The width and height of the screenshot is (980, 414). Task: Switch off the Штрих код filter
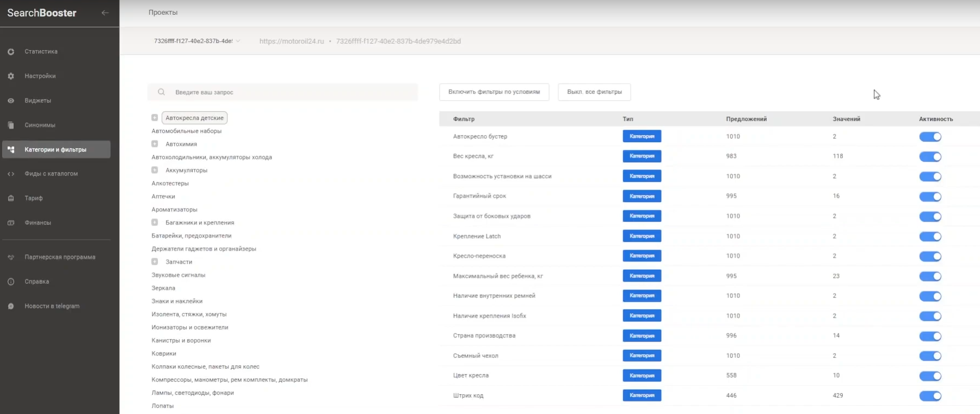pos(930,396)
